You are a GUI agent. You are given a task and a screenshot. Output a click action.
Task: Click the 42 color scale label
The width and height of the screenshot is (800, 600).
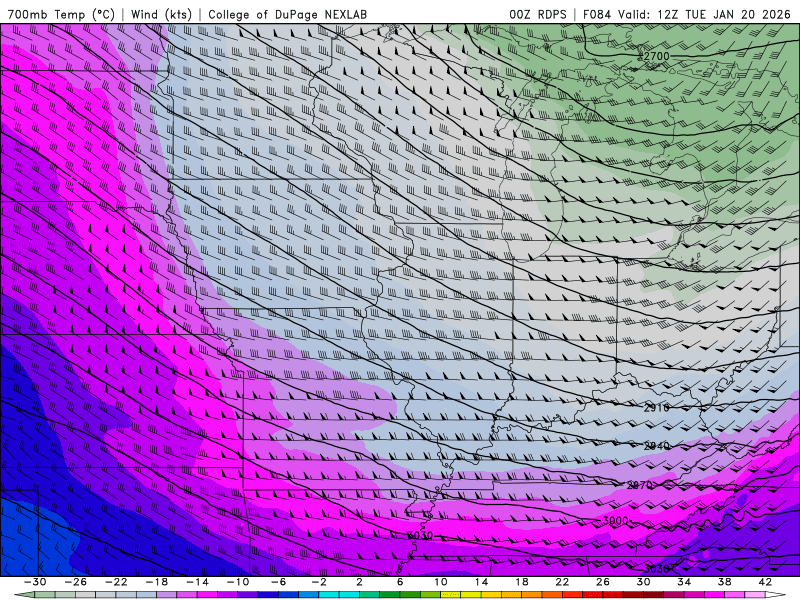(765, 582)
